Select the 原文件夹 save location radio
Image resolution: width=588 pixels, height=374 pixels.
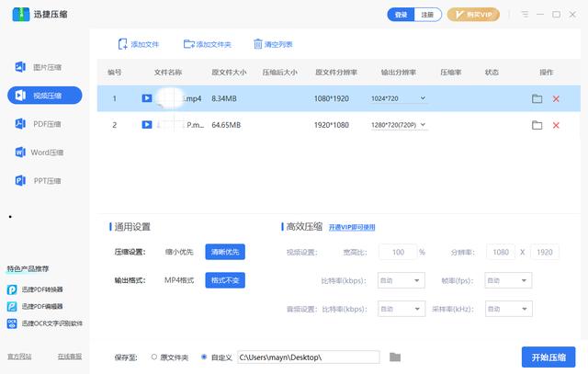tap(153, 357)
